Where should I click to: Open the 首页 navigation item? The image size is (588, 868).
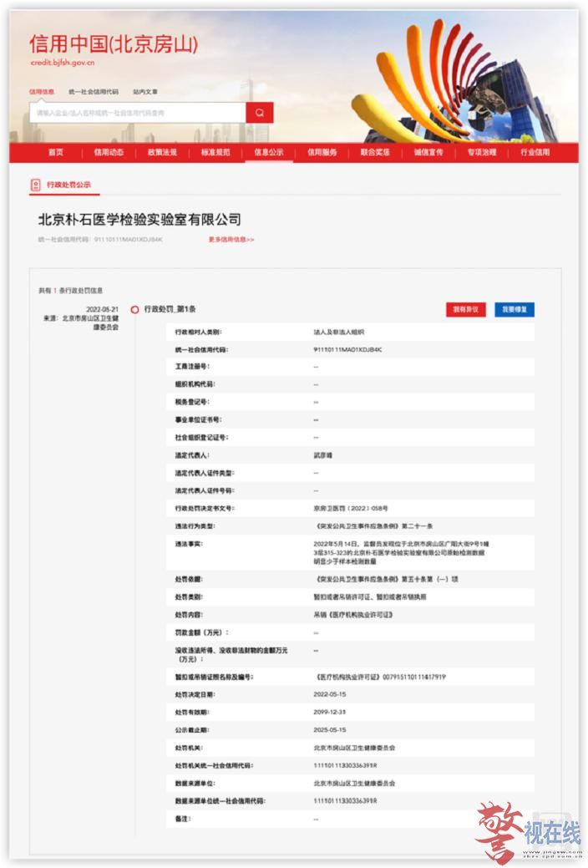55,152
